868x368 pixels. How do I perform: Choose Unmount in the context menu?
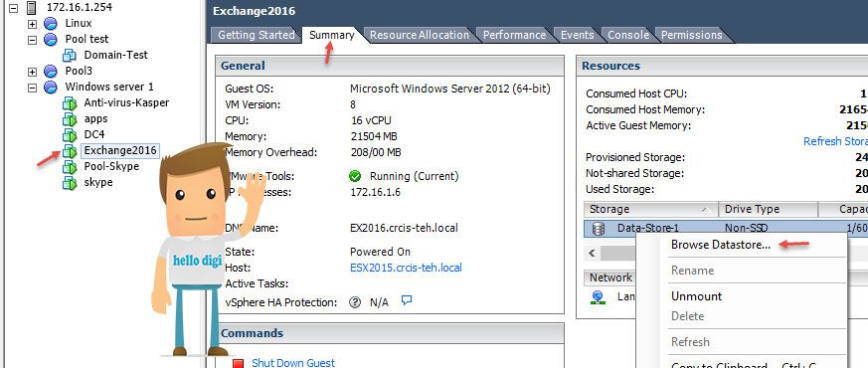coord(696,296)
